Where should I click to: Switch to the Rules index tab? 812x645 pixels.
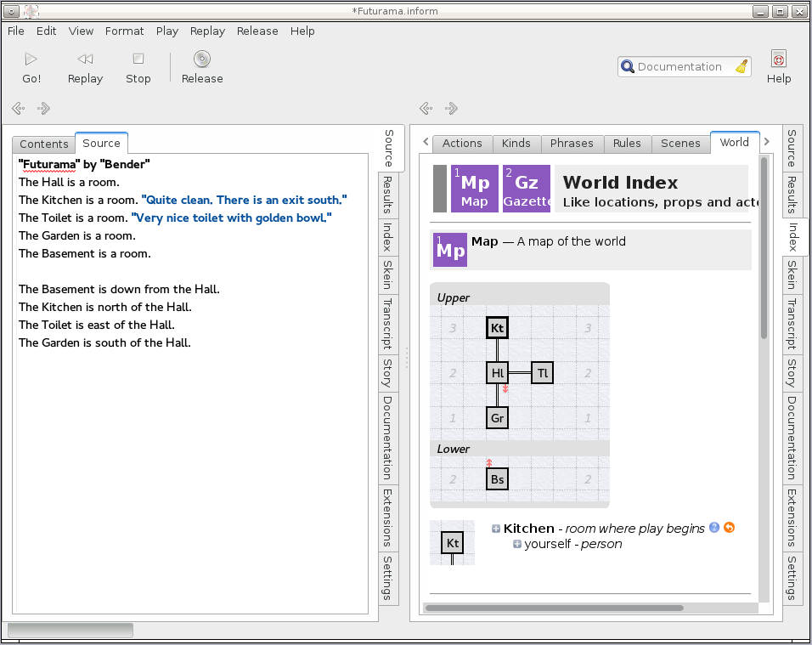[627, 143]
